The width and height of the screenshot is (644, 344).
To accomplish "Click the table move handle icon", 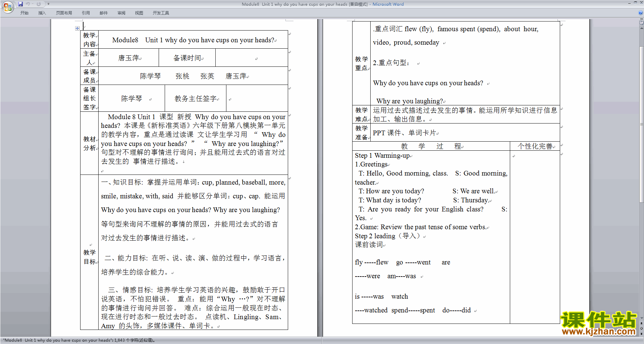I will coord(77,29).
